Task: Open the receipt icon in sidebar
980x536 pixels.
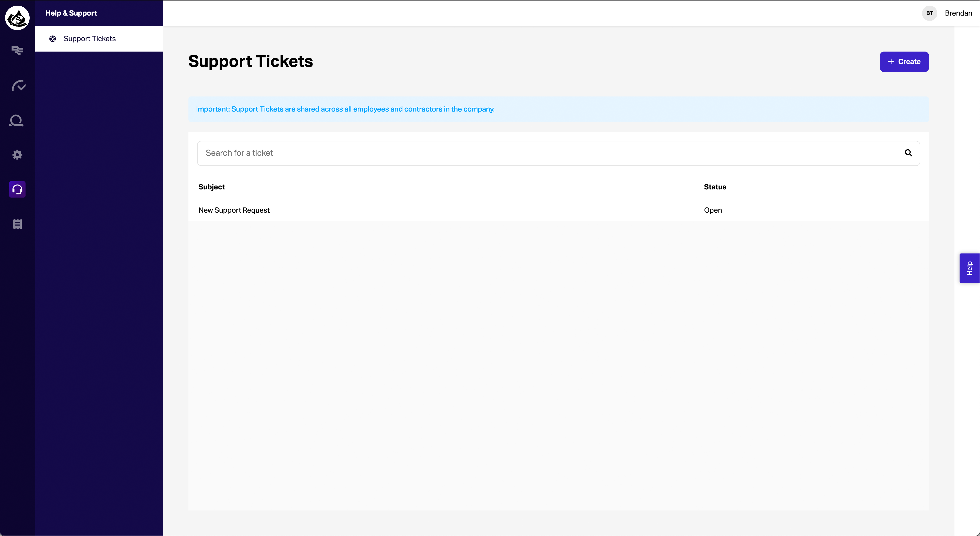Action: (x=17, y=224)
